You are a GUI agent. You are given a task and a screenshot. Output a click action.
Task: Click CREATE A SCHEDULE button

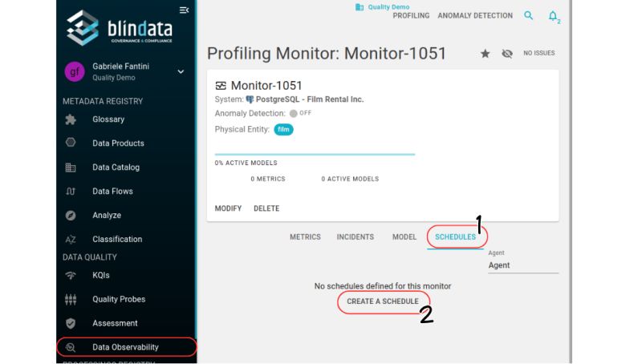point(383,301)
